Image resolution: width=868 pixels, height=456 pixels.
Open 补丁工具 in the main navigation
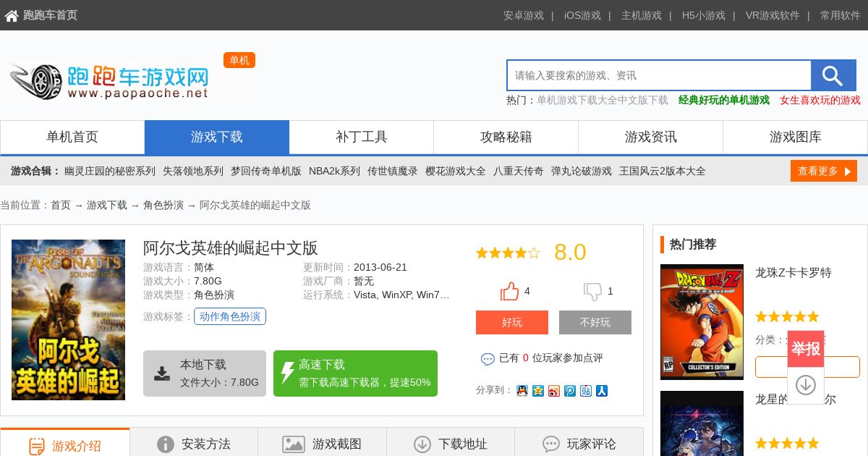(x=362, y=137)
